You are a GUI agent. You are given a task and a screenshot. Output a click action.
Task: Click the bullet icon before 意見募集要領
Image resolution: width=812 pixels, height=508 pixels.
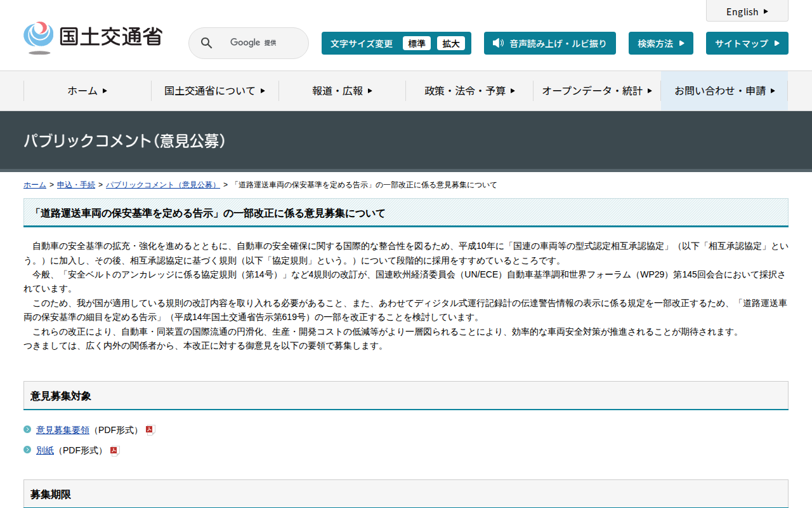coord(27,429)
